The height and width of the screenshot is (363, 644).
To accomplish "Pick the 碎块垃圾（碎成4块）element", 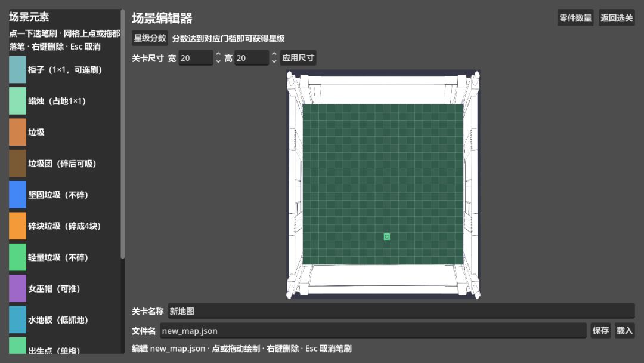I will [x=64, y=226].
